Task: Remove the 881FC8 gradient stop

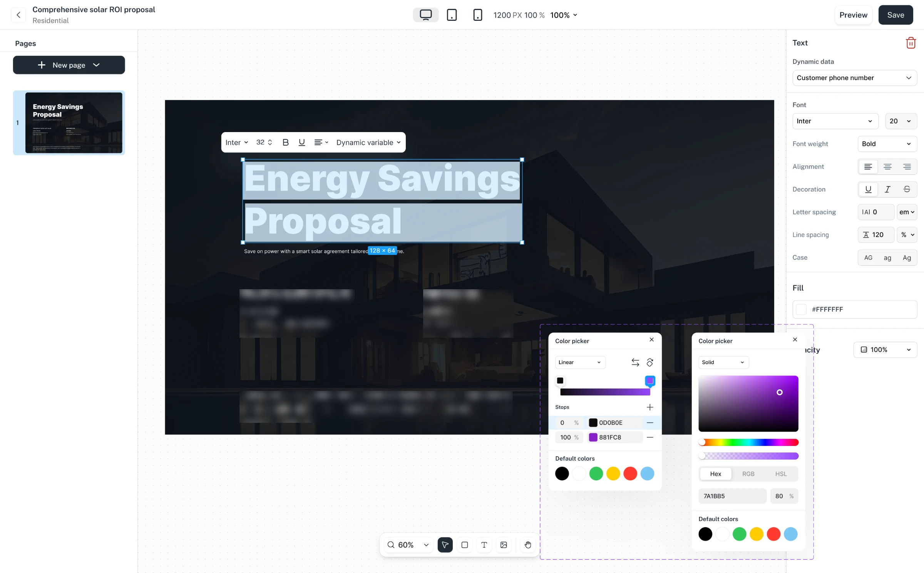Action: 650,437
